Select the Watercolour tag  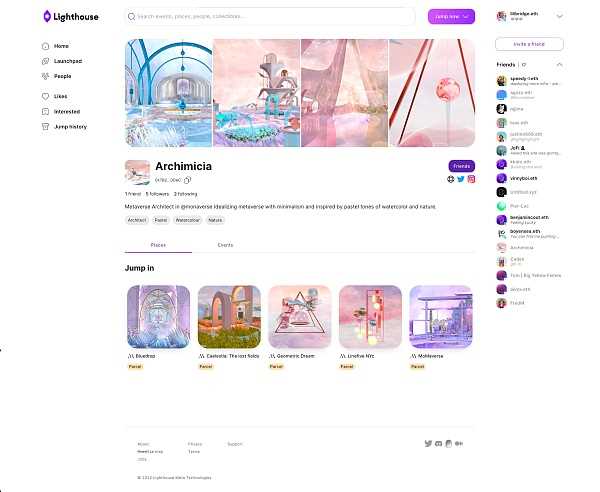(x=188, y=220)
